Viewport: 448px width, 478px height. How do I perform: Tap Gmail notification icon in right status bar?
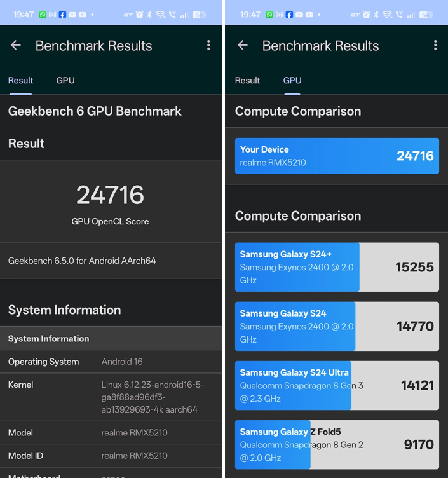coord(279,15)
